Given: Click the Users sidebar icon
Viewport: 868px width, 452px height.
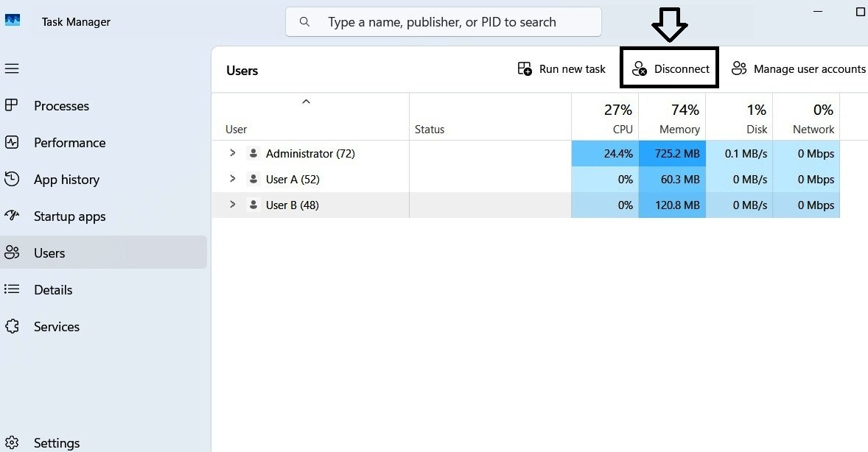Looking at the screenshot, I should [12, 253].
